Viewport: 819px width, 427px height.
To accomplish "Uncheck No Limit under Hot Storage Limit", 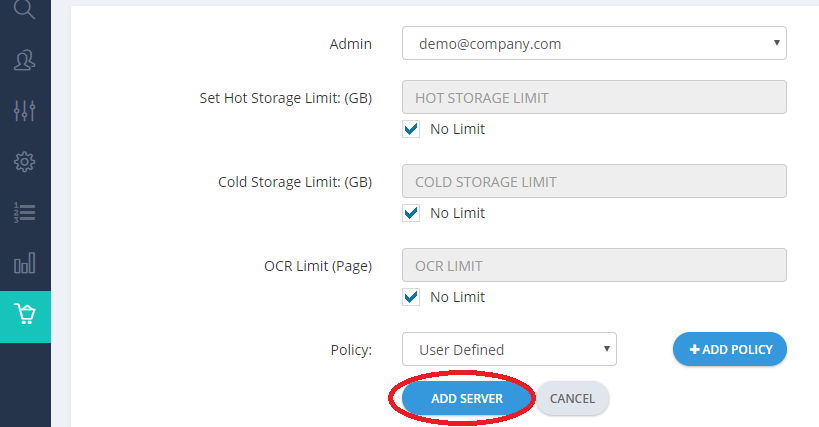I will pyautogui.click(x=411, y=129).
